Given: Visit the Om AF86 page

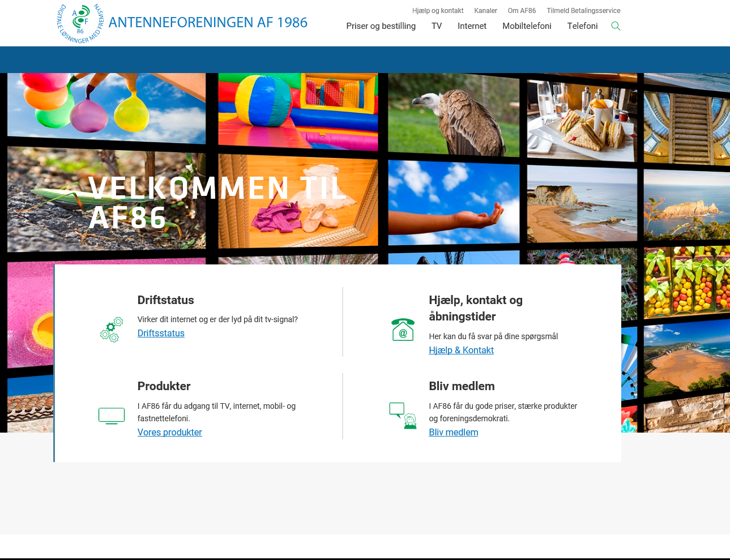Looking at the screenshot, I should click(522, 11).
